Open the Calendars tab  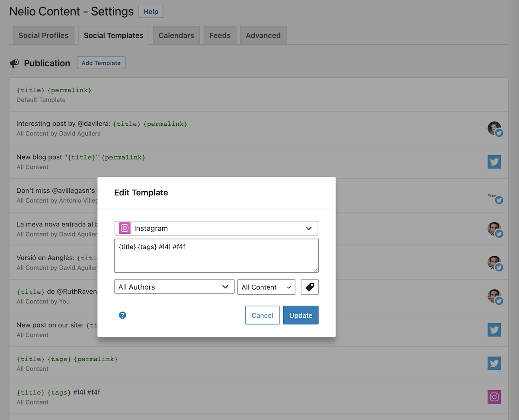(176, 35)
